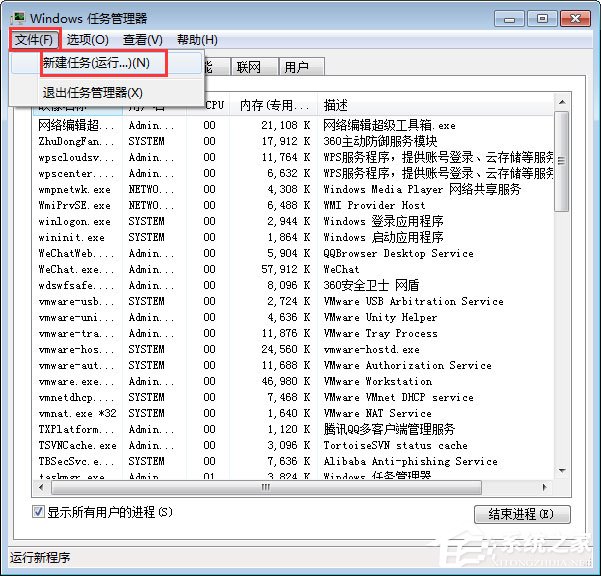The height and width of the screenshot is (576, 601).
Task: Maximize the Task Manager window
Action: coord(542,18)
